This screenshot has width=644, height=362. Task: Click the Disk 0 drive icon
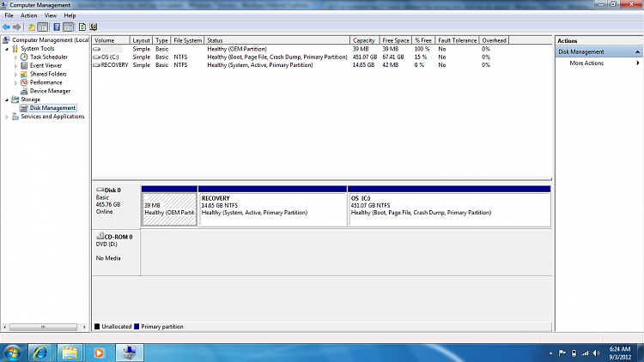[100, 190]
